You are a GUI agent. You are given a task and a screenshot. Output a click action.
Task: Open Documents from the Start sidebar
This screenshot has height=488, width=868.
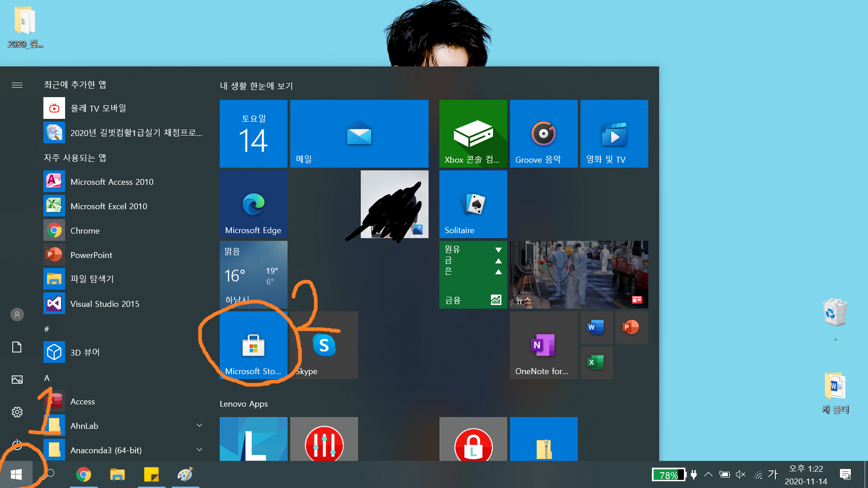pyautogui.click(x=17, y=347)
